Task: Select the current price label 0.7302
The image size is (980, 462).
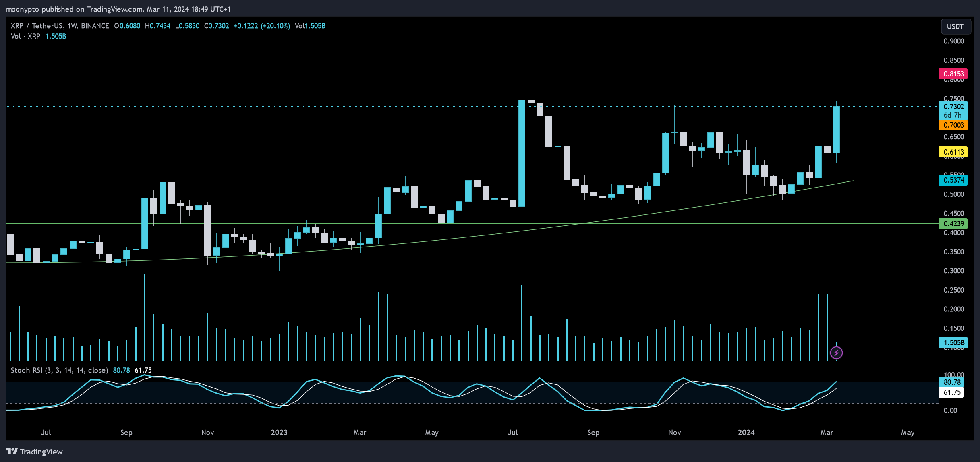Action: click(x=953, y=107)
